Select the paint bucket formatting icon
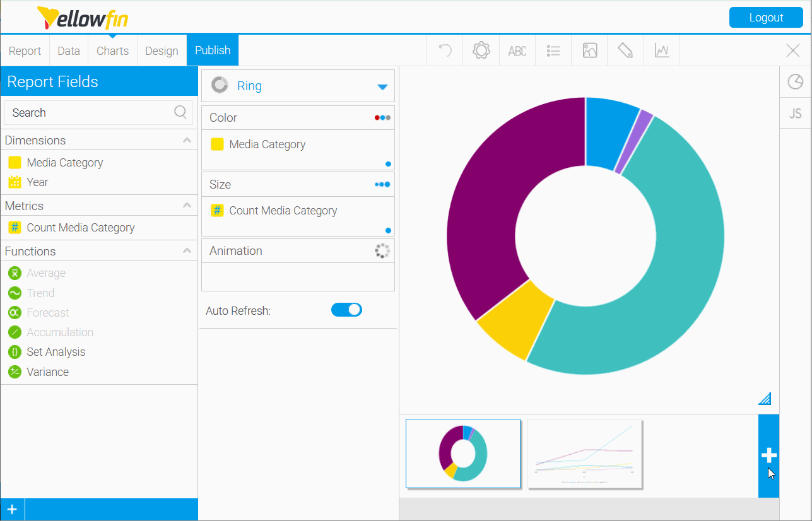812x521 pixels. pyautogui.click(x=625, y=50)
